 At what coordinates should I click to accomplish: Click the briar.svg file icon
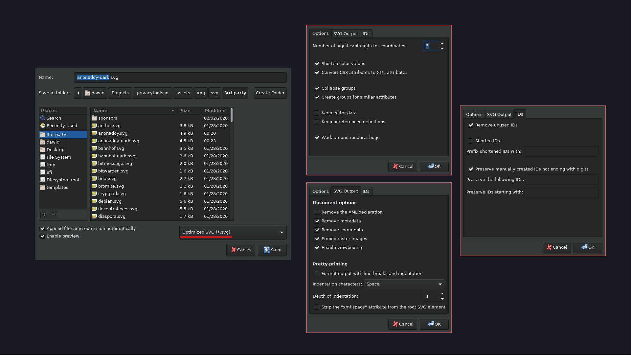click(x=94, y=178)
